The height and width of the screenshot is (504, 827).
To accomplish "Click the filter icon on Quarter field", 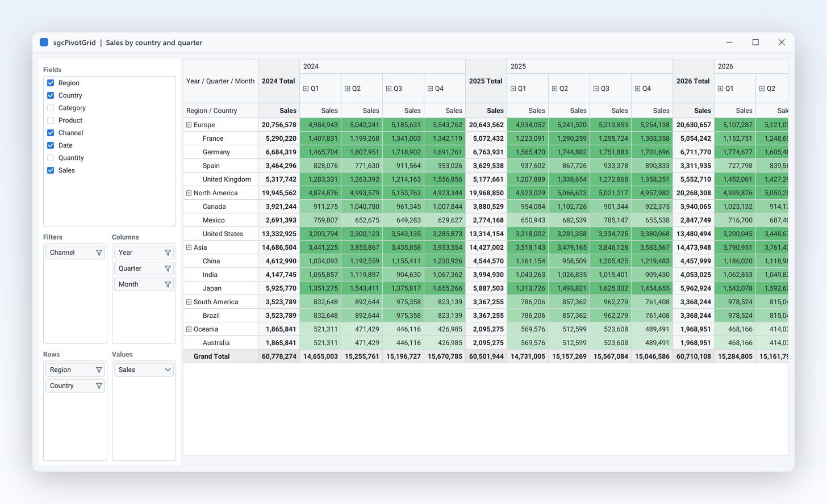I will (x=168, y=268).
